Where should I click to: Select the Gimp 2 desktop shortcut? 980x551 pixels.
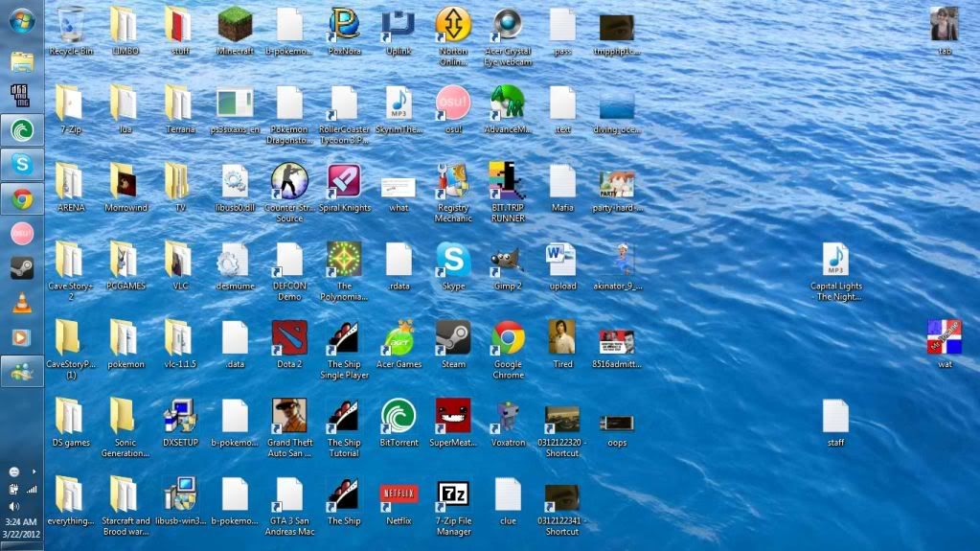click(508, 260)
